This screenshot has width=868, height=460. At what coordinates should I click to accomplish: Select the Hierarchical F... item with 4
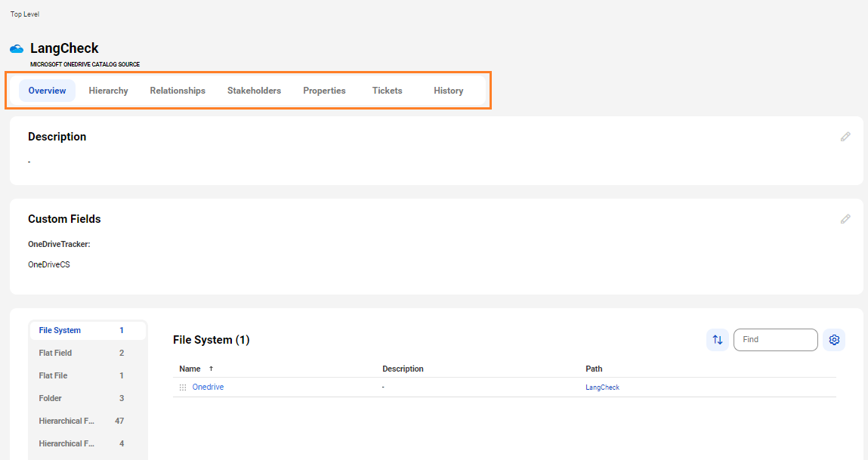(x=88, y=444)
